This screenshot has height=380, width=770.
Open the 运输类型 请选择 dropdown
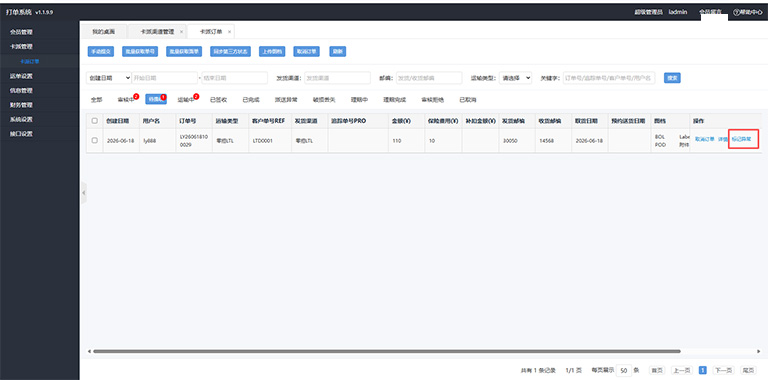pyautogui.click(x=516, y=78)
